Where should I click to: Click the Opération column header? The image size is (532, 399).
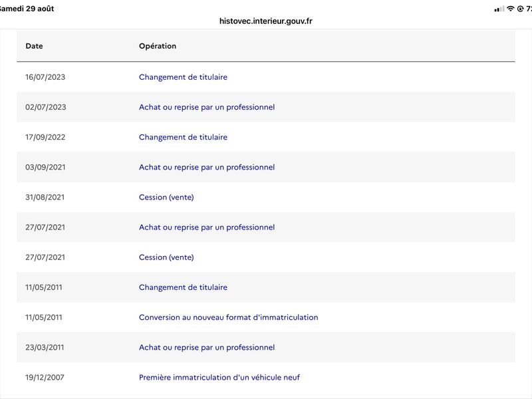(x=158, y=46)
